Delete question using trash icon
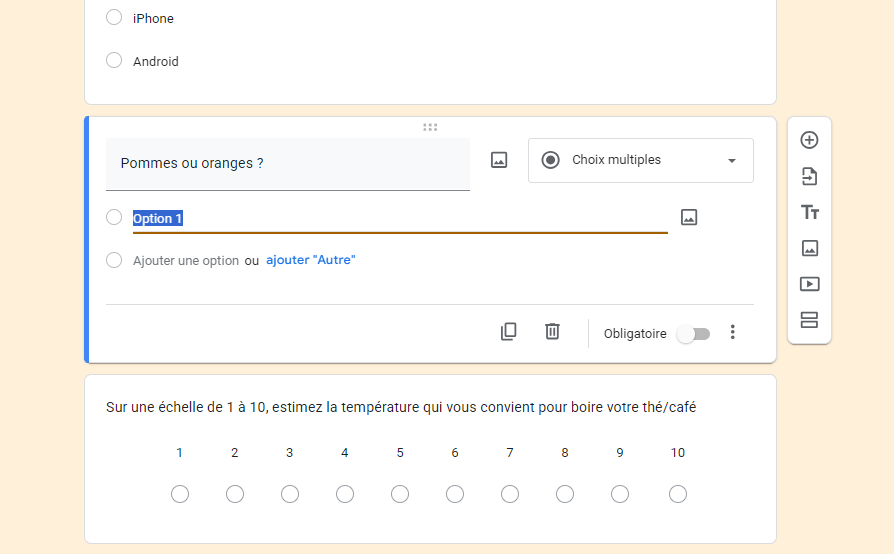 click(x=552, y=331)
